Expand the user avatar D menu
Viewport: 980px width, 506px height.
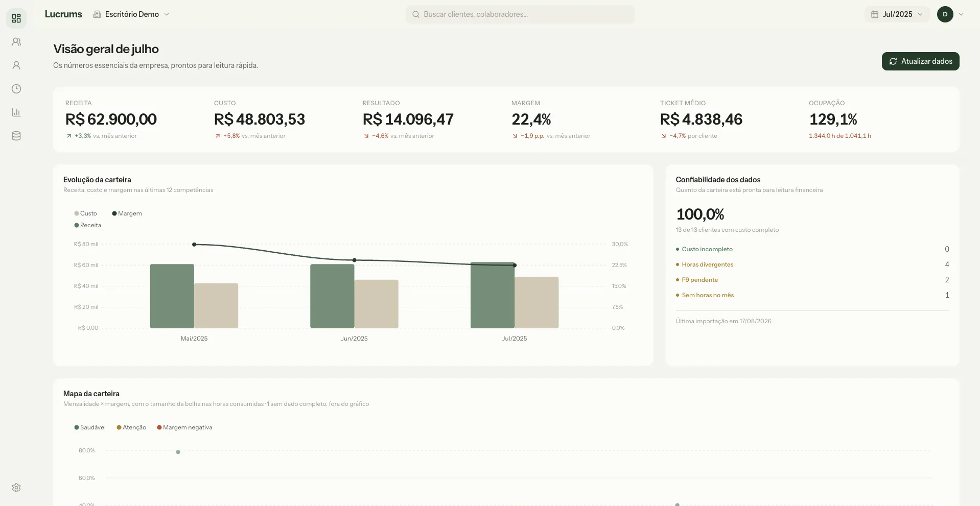(x=950, y=14)
